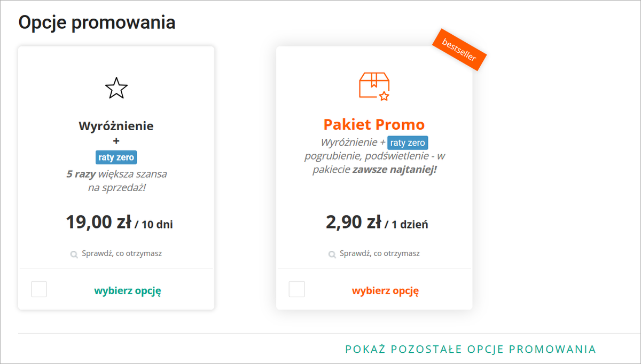Click the magnifier icon in the Wyróżnienie card
The height and width of the screenshot is (364, 641).
tap(74, 254)
